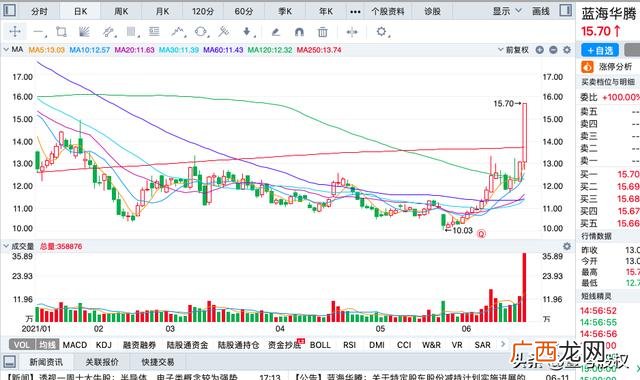
Task: Toggle the 均线 indicator button
Action: pyautogui.click(x=47, y=345)
